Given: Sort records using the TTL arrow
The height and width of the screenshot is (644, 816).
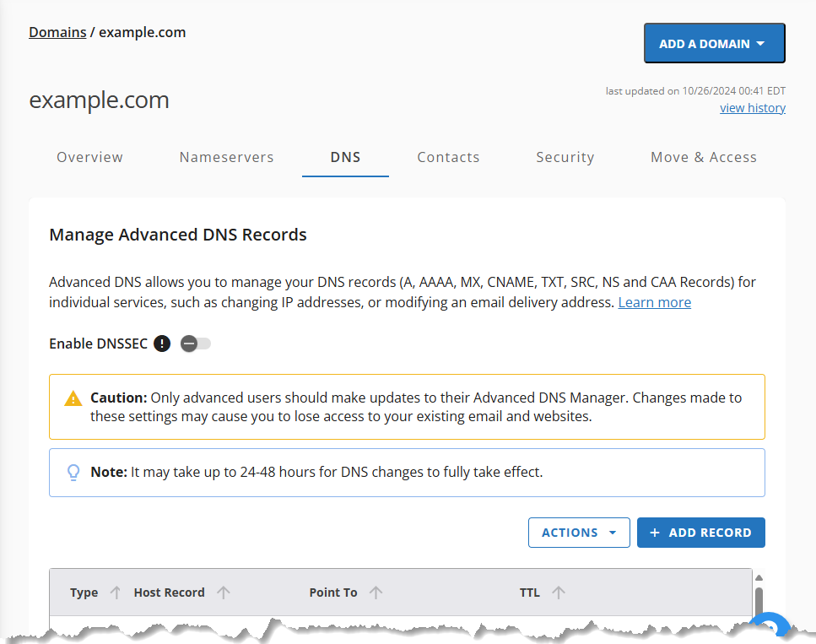Looking at the screenshot, I should coord(559,593).
